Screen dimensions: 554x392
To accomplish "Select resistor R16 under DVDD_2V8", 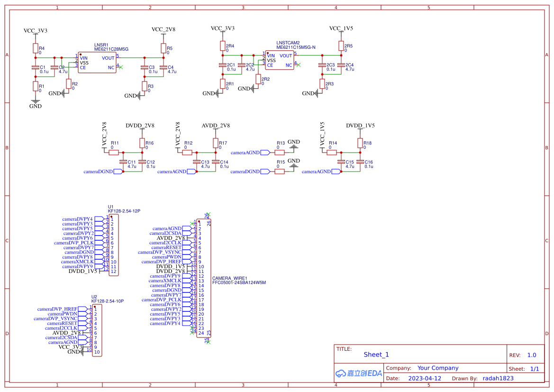I will tap(142, 142).
